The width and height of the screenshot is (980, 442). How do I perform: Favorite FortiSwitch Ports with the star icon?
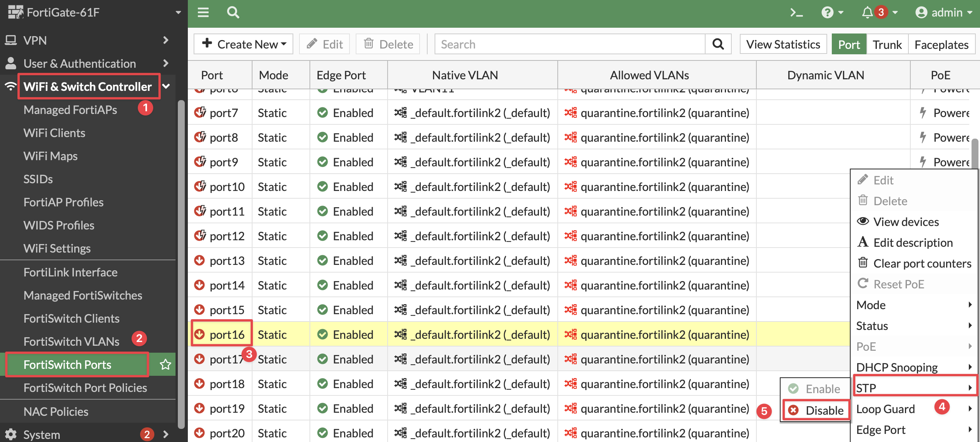tap(166, 364)
